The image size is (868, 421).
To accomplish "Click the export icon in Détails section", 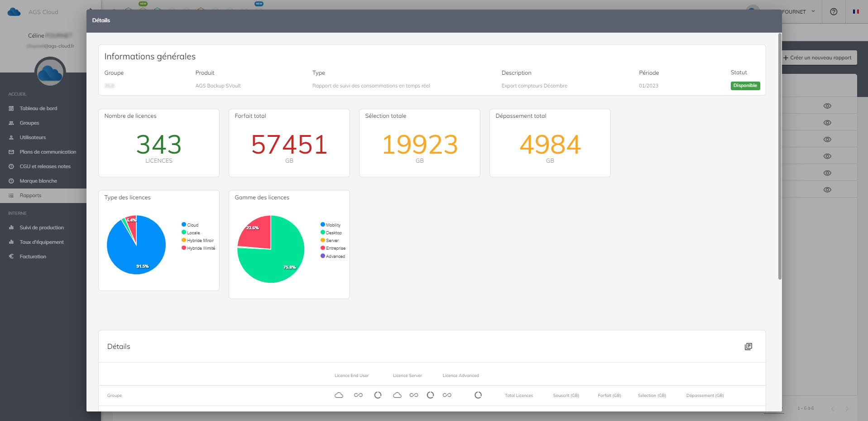I will click(748, 347).
